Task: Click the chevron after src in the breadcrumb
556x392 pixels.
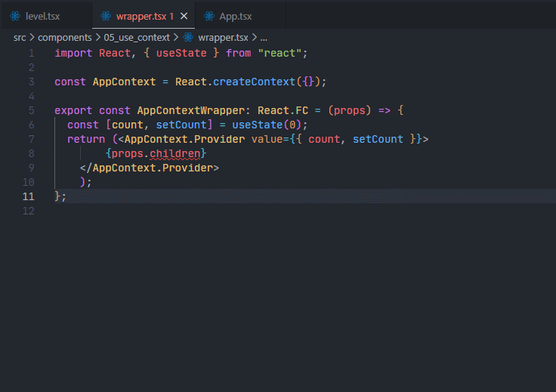Action: (32, 36)
